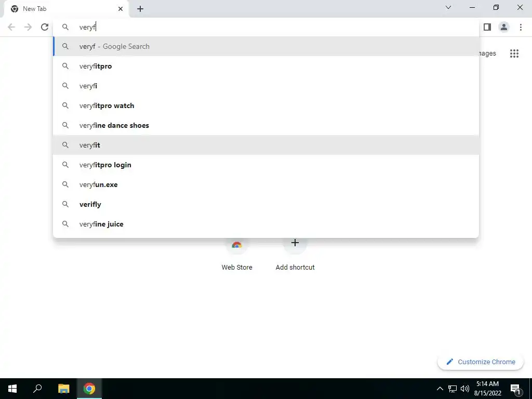Click the Chrome taskbar icon
532x399 pixels.
(x=89, y=389)
